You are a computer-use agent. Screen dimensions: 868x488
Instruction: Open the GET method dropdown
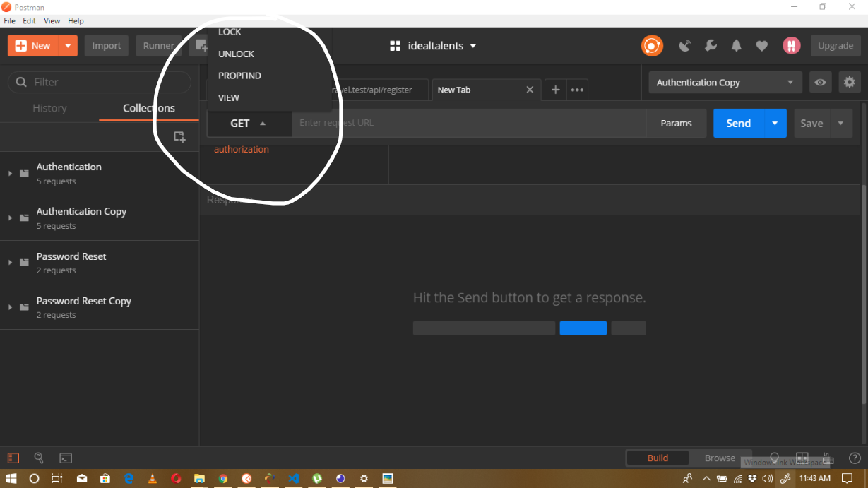(249, 123)
